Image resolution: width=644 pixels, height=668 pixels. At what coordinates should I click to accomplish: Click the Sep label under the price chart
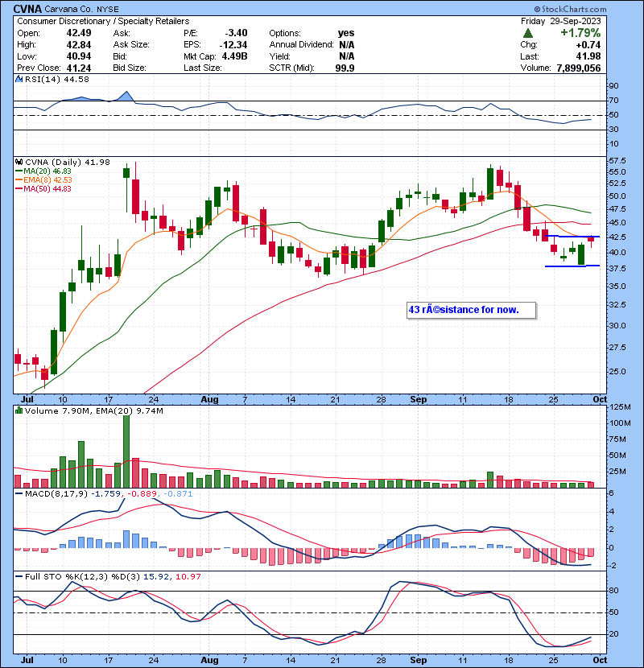coord(418,400)
